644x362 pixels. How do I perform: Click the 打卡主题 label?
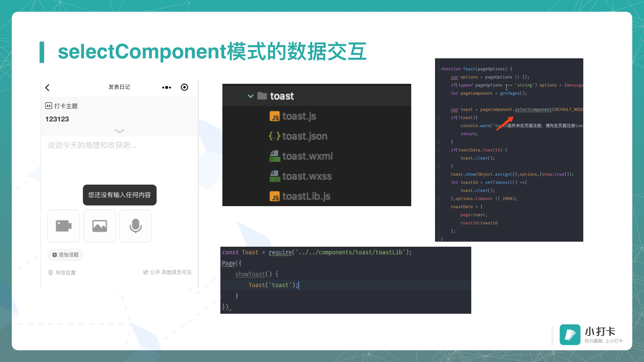(x=66, y=106)
